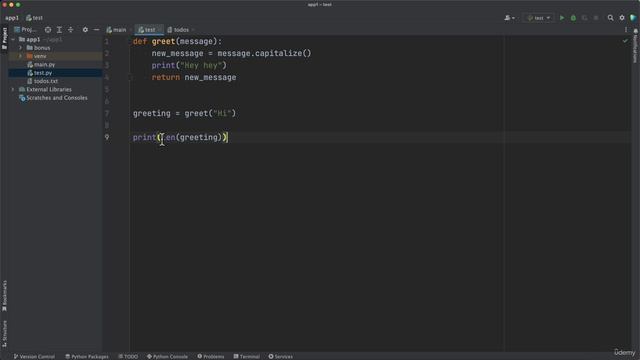Screen dimensions: 640x360
Task: Open Python Packages tool window
Action: (x=87, y=356)
